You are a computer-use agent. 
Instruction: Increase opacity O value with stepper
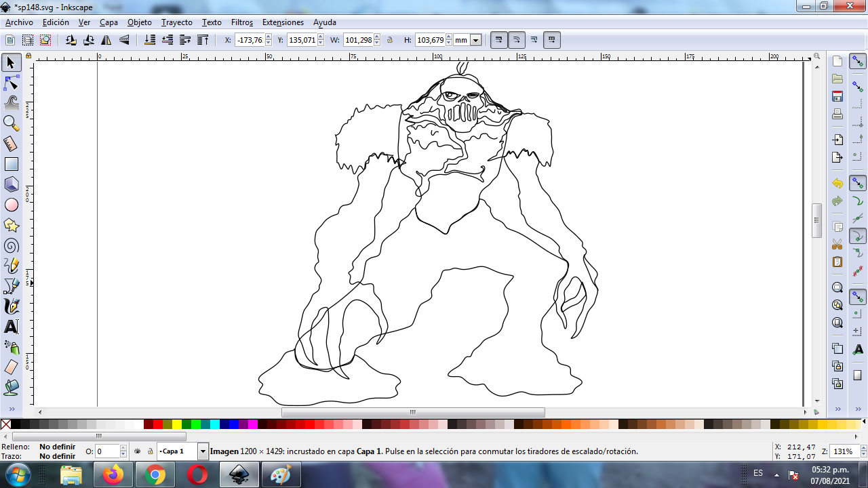coord(123,449)
